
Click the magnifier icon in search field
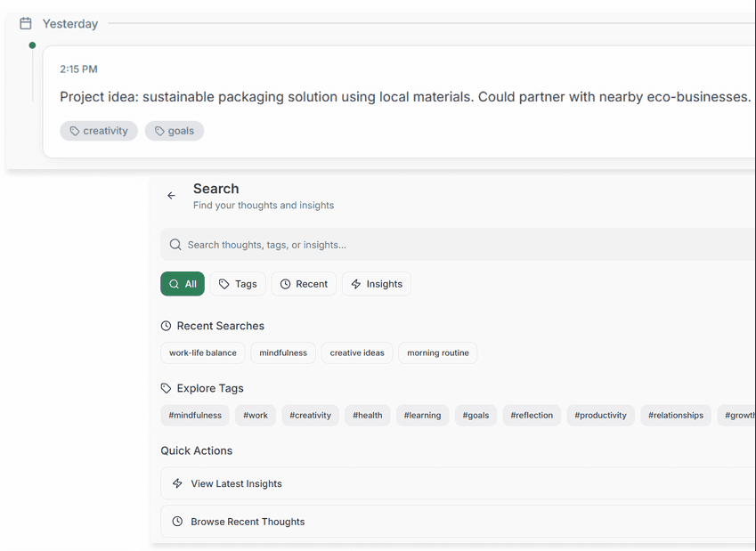point(175,245)
